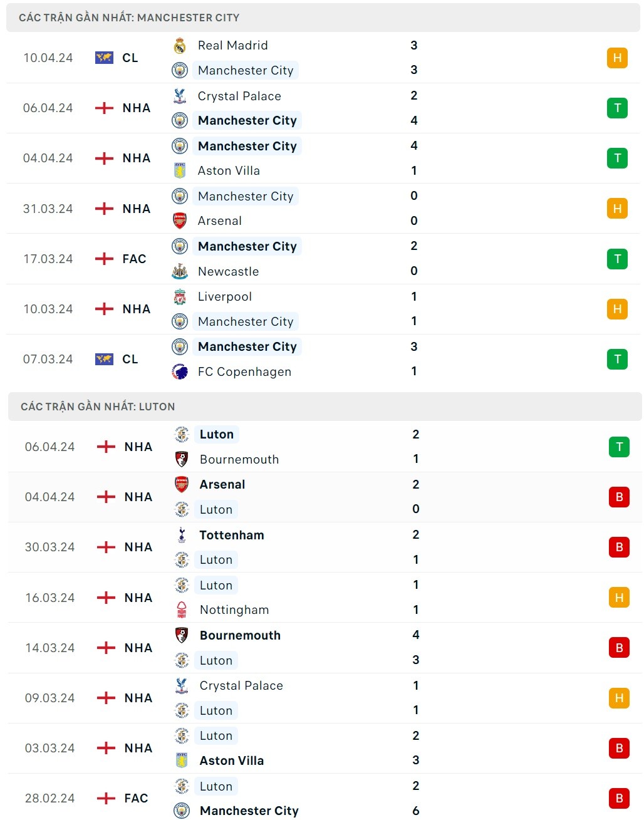The width and height of the screenshot is (644, 820).
Task: Click the 31.03.24 match date vs Arsenal
Action: [x=48, y=209]
